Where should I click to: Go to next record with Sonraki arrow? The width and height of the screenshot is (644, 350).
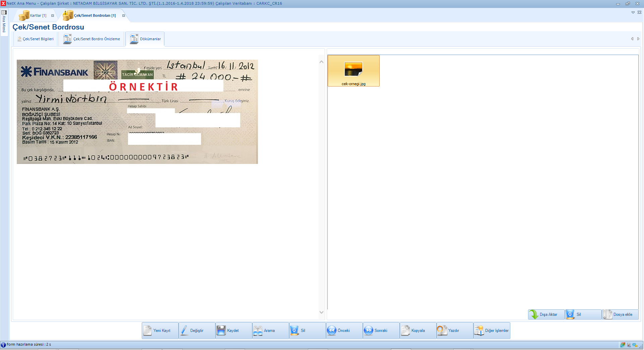coord(369,331)
